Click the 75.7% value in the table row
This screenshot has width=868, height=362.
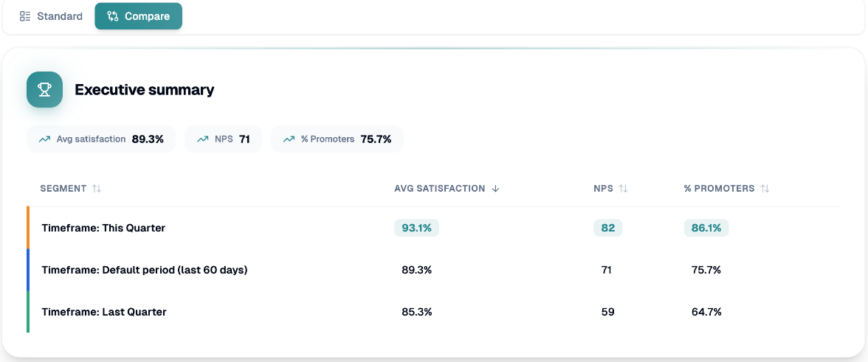click(x=706, y=270)
